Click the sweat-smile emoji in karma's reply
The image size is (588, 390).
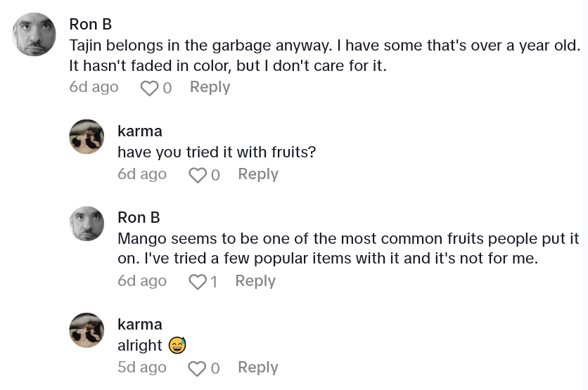pos(177,346)
